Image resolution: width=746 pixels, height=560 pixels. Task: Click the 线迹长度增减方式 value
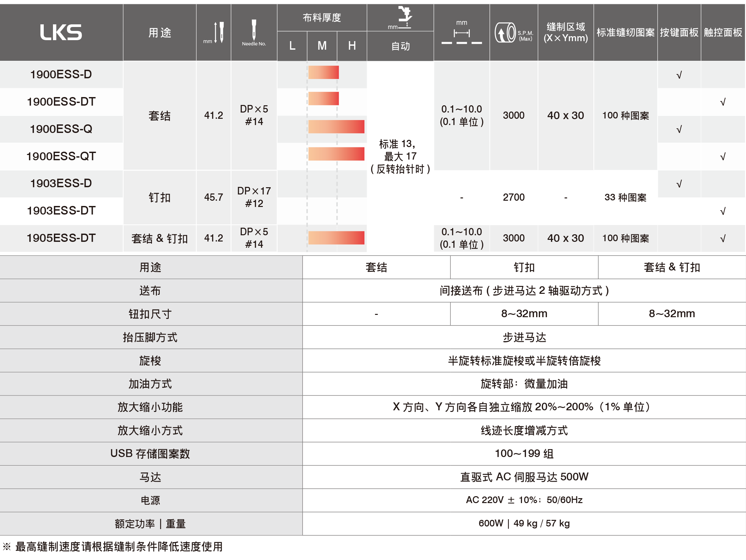pyautogui.click(x=524, y=430)
